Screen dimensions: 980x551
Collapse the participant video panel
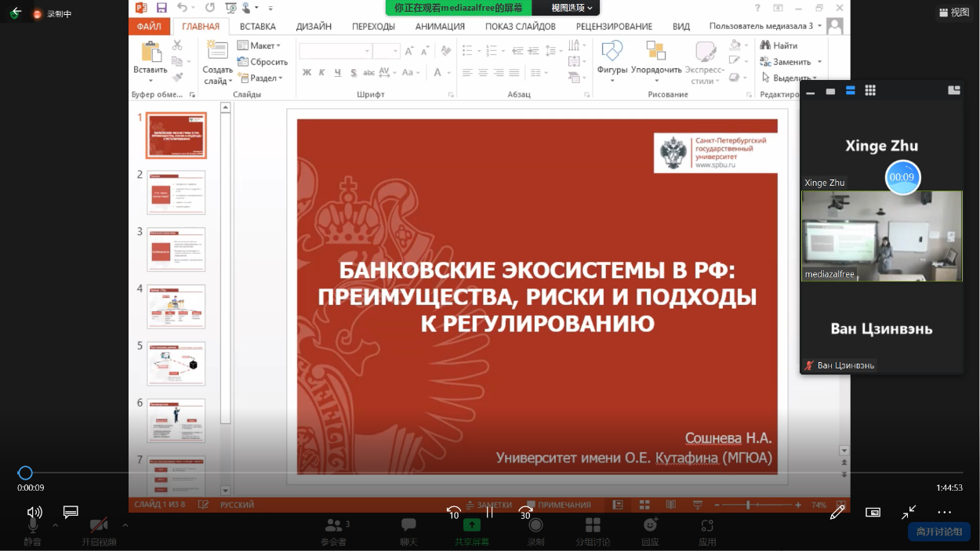(811, 92)
